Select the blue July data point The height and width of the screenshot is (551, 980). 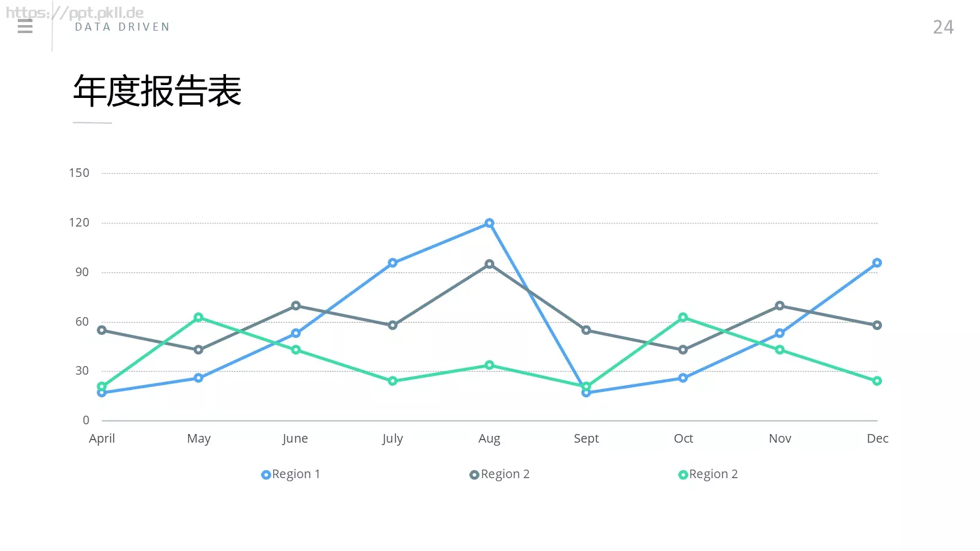coord(393,263)
